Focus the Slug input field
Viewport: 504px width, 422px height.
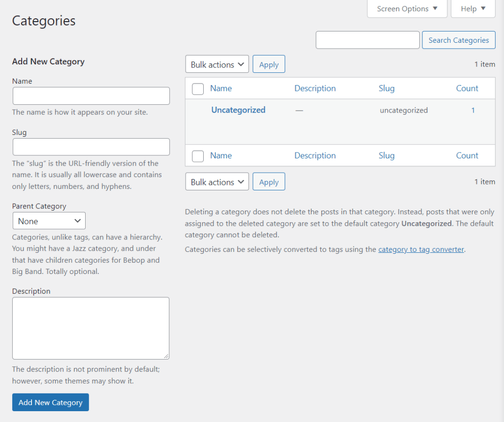91,147
